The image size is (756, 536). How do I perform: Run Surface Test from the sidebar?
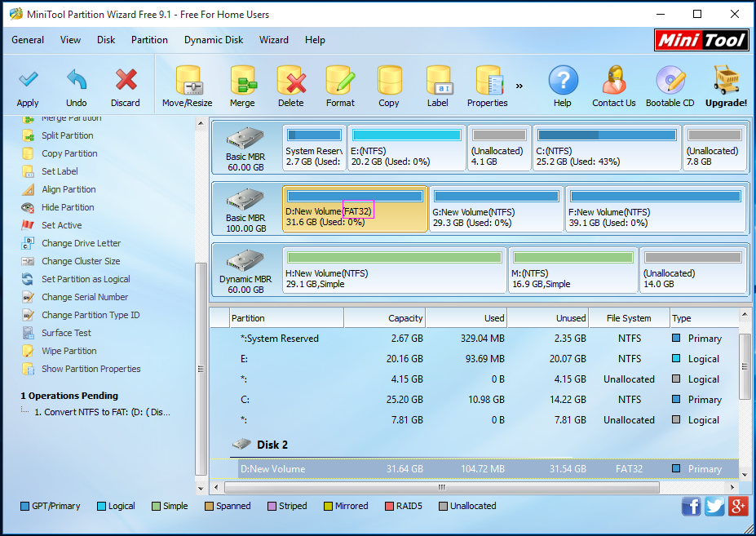click(x=65, y=333)
